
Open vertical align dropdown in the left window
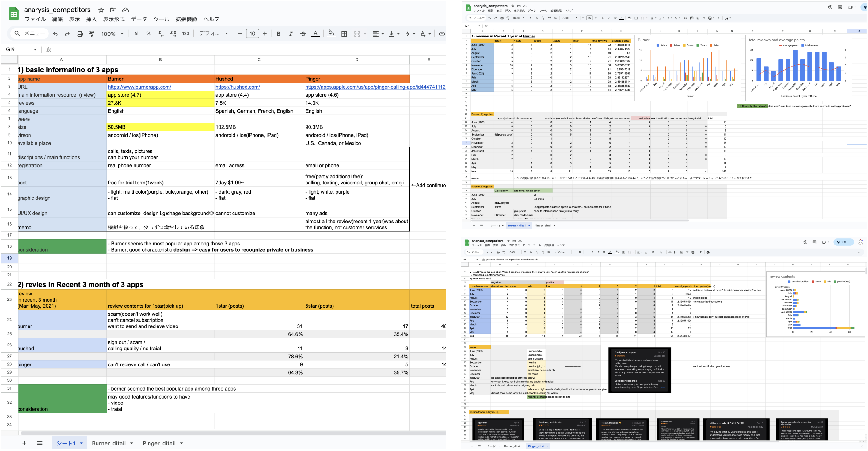(x=394, y=34)
